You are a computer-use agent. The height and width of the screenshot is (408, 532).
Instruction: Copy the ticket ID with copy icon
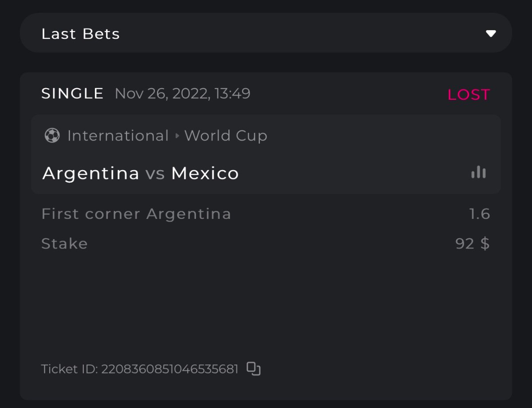click(254, 369)
